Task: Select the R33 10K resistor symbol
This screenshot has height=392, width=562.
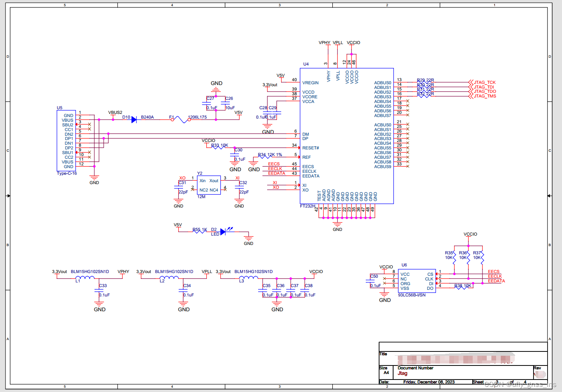Action: click(x=219, y=147)
